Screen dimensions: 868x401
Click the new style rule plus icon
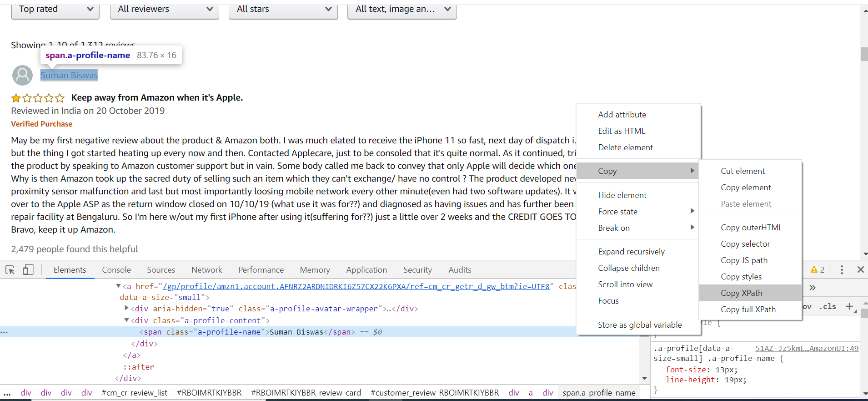click(849, 307)
